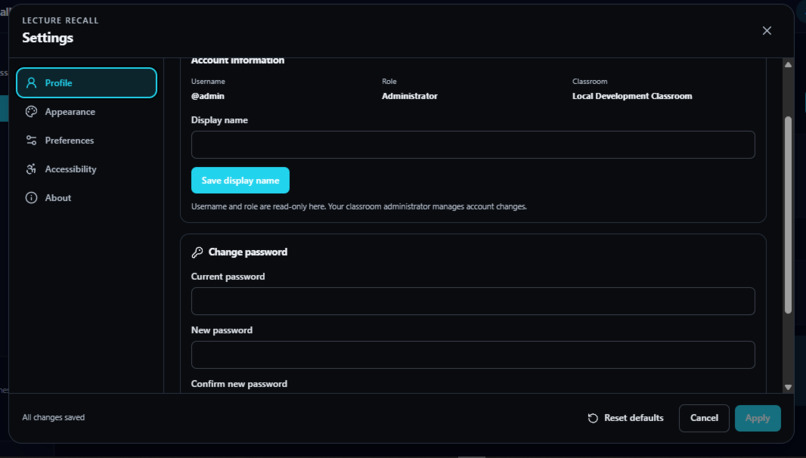This screenshot has width=806, height=458.
Task: Click the Administrator role value
Action: coord(409,96)
